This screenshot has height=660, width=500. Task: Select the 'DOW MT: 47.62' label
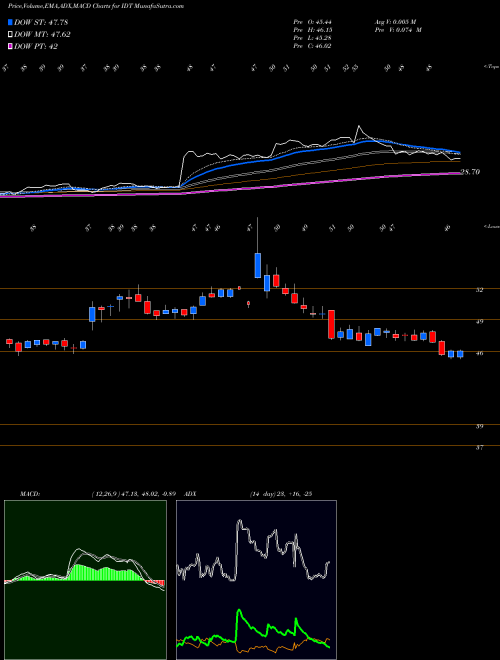pyautogui.click(x=42, y=35)
